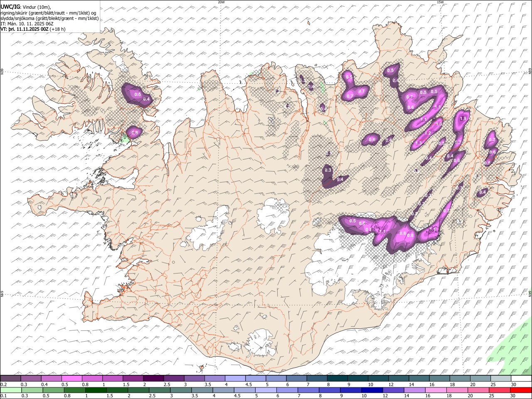The height and width of the screenshot is (399, 532).
Task: Click the '0.2' label under the snow legend
Action: pyautogui.click(x=3, y=384)
